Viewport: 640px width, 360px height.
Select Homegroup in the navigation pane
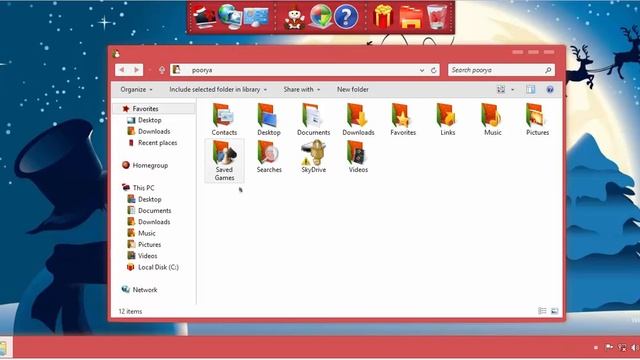point(145,165)
